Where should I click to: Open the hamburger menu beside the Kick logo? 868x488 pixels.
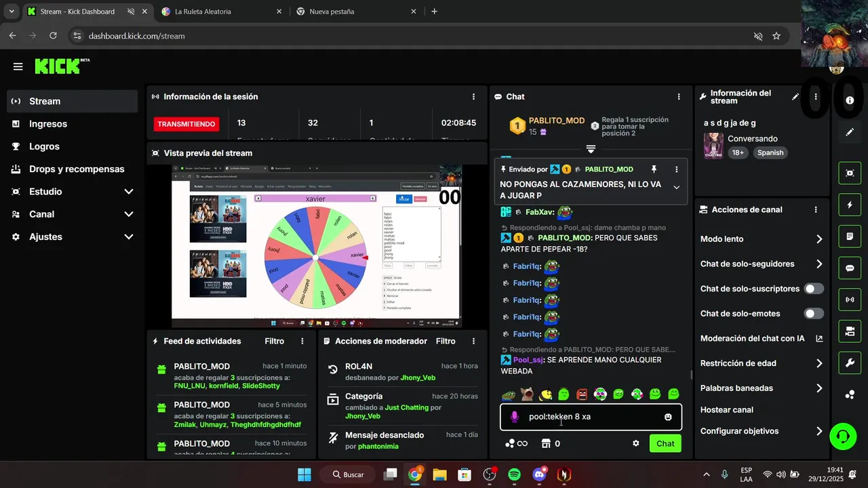point(18,66)
